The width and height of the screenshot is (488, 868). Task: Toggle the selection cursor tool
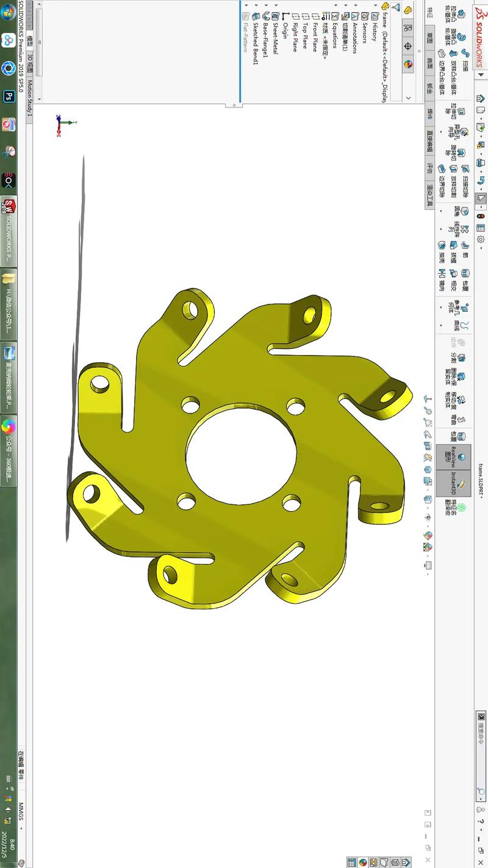coord(481,198)
